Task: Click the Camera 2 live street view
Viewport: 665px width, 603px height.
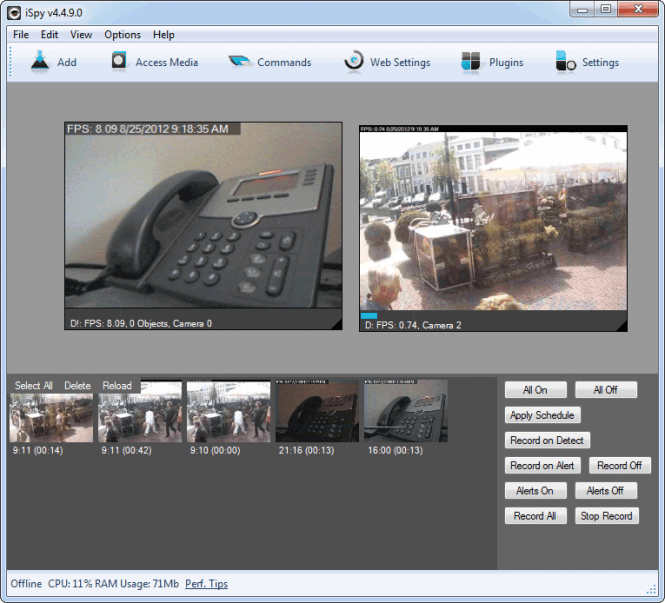Action: tap(493, 221)
